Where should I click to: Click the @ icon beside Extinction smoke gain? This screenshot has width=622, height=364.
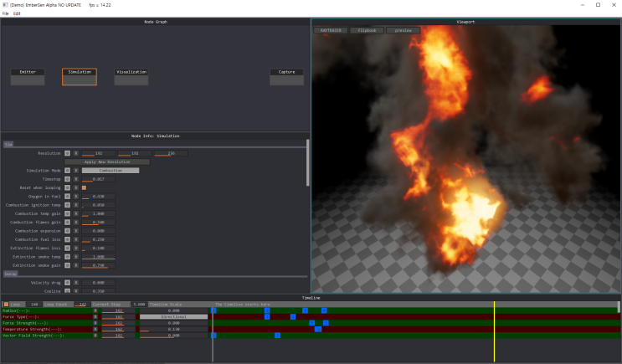click(x=68, y=265)
